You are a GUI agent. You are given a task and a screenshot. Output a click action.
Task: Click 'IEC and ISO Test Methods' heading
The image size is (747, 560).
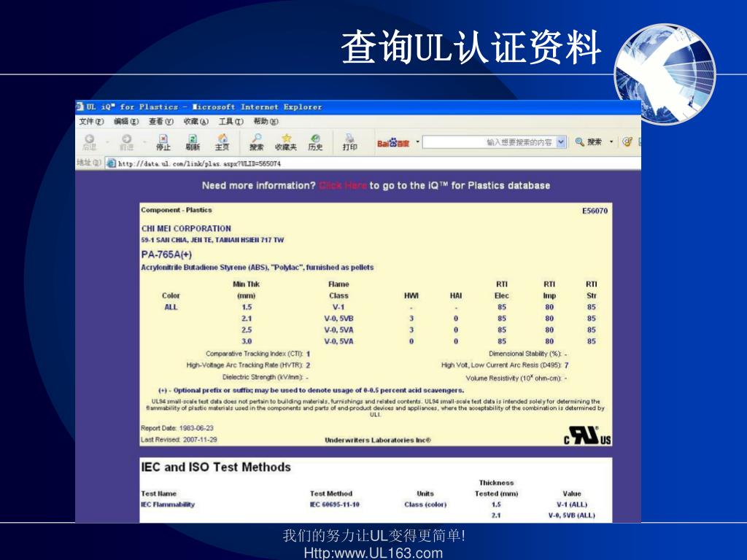pyautogui.click(x=216, y=467)
